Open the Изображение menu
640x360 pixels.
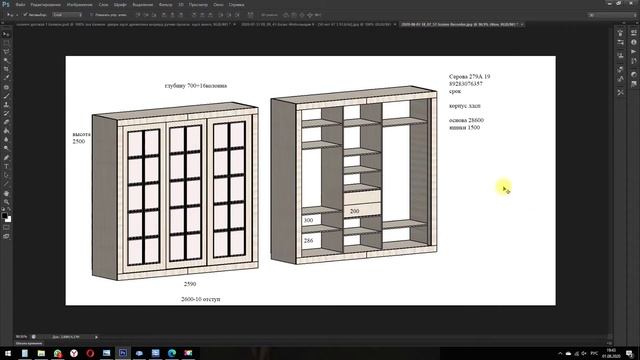pyautogui.click(x=80, y=4)
